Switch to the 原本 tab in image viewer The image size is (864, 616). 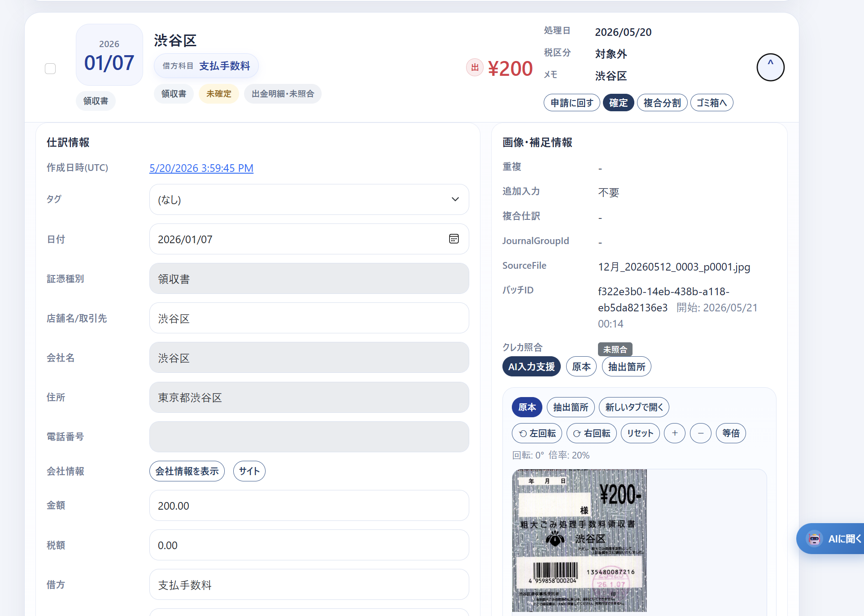527,407
